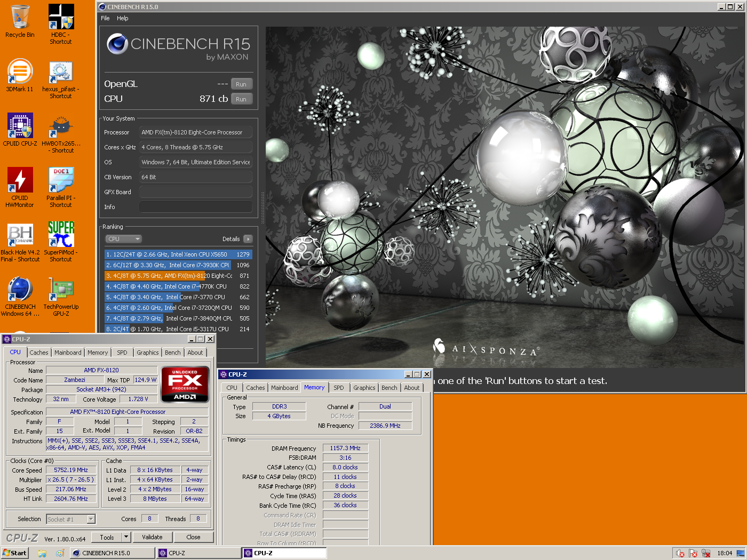Select ranking row Intel Xeon X5650
Image resolution: width=747 pixels, height=560 pixels.
click(178, 254)
